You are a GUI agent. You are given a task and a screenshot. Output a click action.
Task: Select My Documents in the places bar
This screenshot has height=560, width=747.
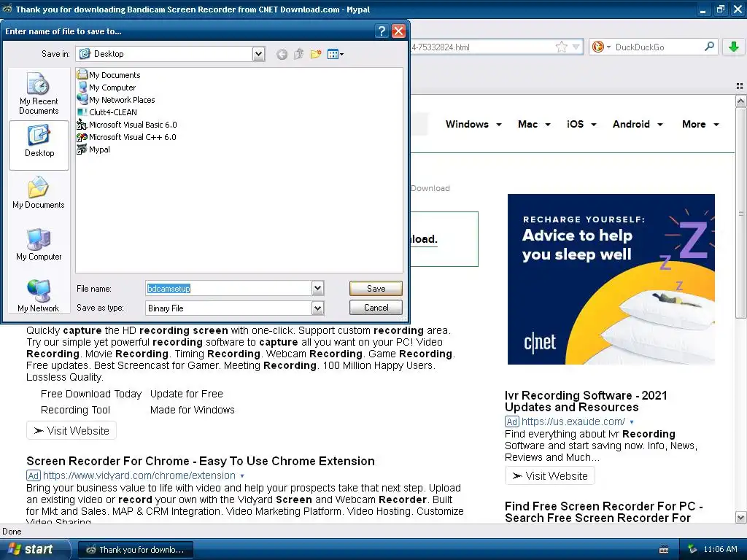[x=39, y=192]
